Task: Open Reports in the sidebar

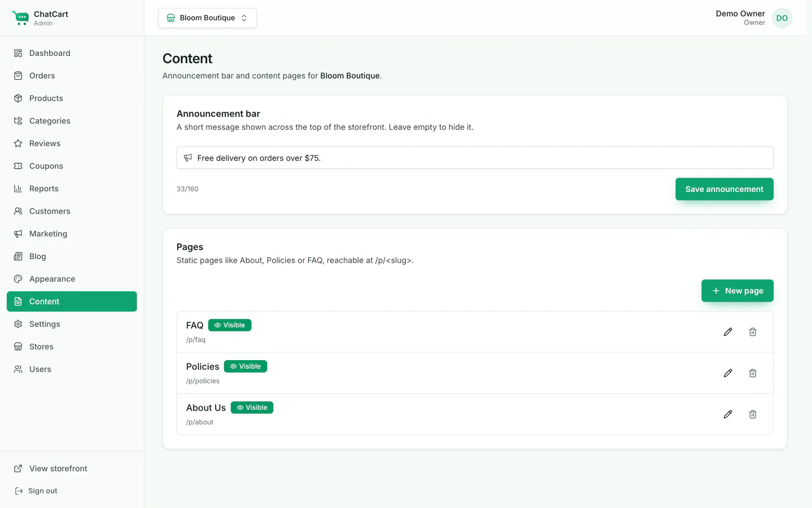Action: [x=72, y=189]
